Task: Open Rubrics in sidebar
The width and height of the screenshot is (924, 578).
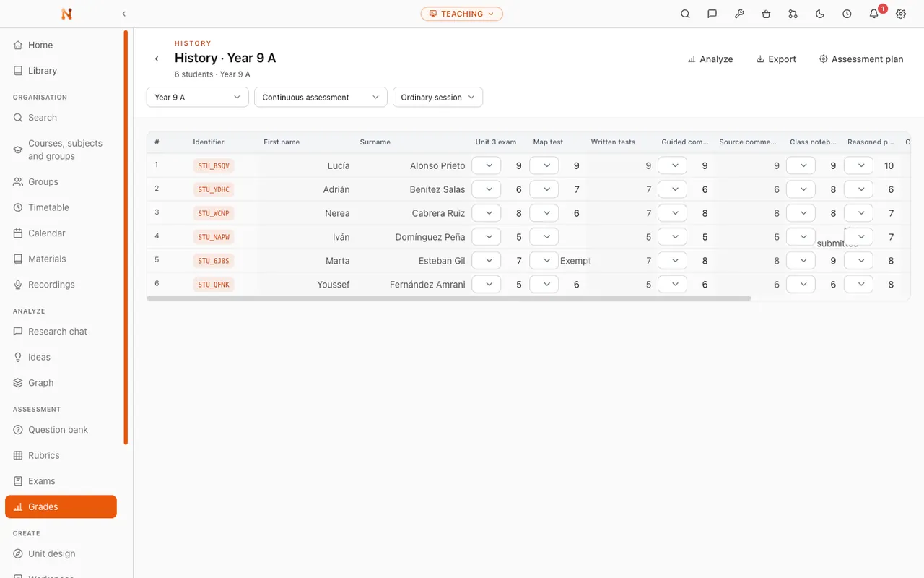Action: click(x=61, y=455)
